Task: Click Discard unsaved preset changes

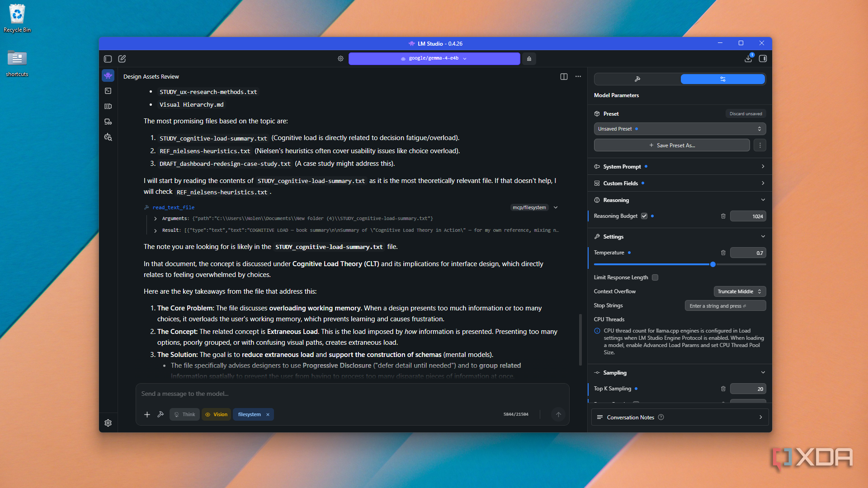Action: point(745,113)
